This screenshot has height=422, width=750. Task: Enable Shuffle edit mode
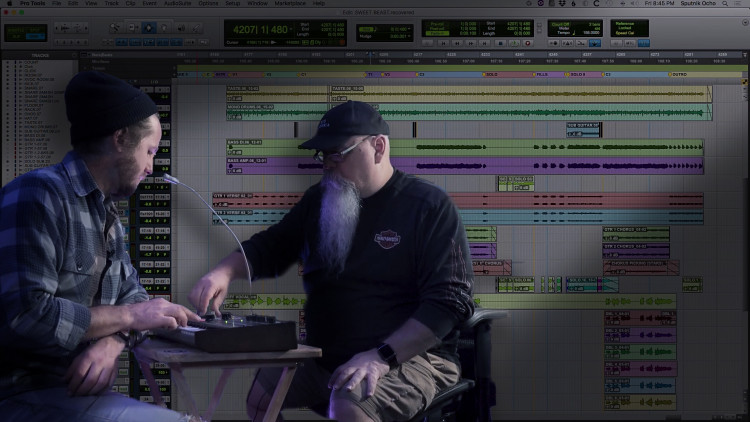pyautogui.click(x=17, y=30)
